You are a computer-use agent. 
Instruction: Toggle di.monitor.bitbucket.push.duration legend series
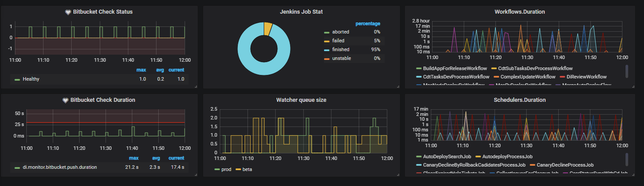(60, 167)
